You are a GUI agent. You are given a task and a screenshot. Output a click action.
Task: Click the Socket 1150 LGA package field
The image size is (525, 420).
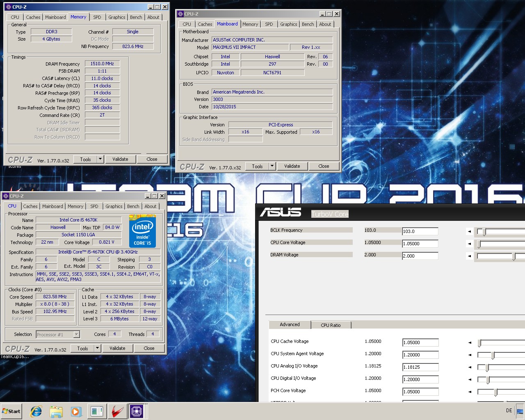(78, 235)
